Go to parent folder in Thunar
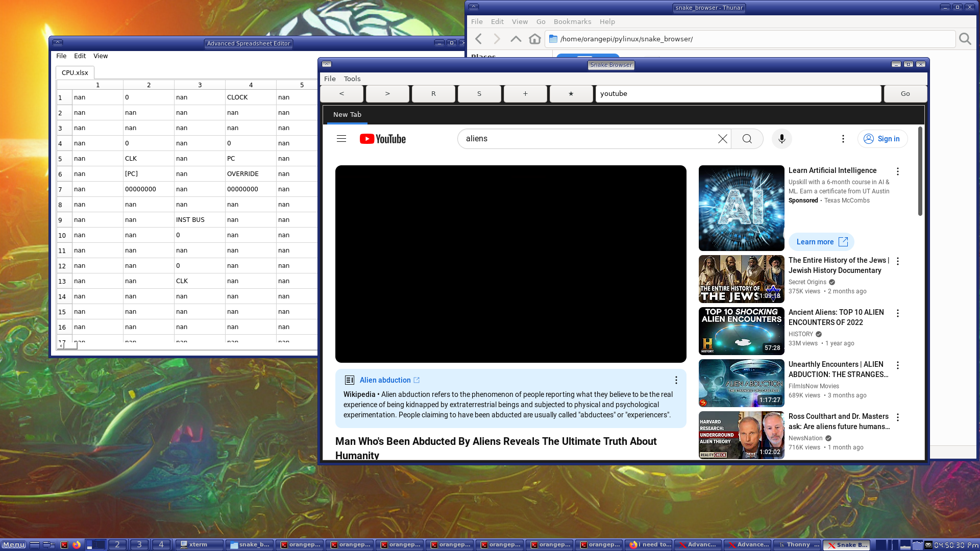Screen dimensions: 980x551 516,39
